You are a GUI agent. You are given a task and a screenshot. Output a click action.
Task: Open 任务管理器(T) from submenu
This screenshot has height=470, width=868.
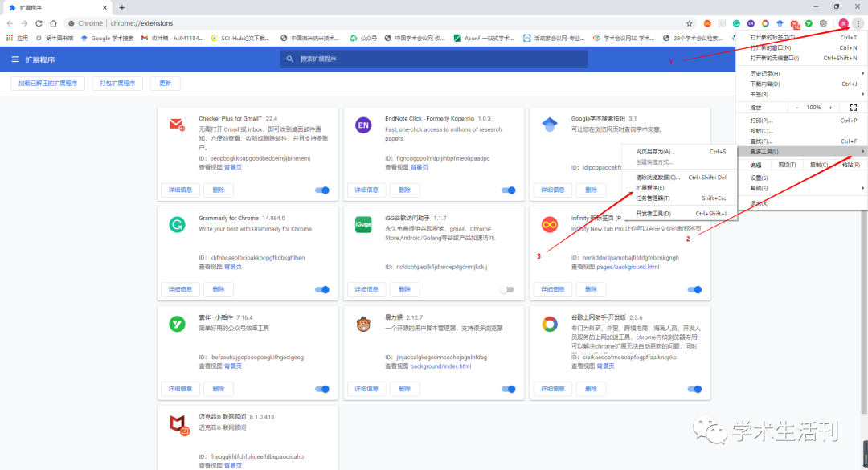[679, 198]
